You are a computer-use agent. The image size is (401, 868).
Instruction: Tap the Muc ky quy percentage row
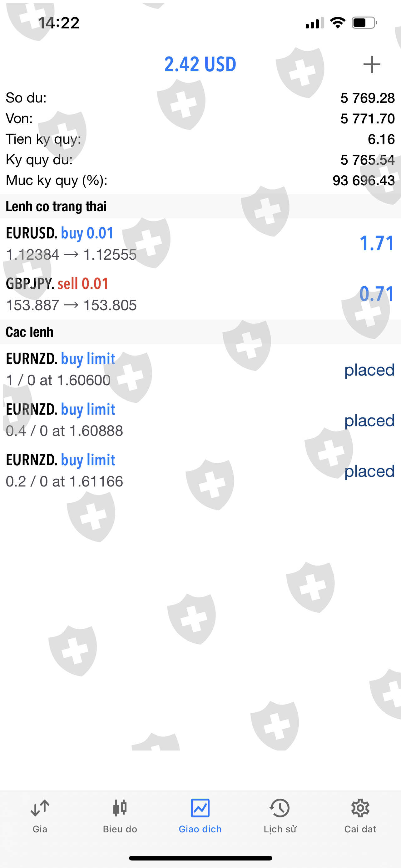200,181
